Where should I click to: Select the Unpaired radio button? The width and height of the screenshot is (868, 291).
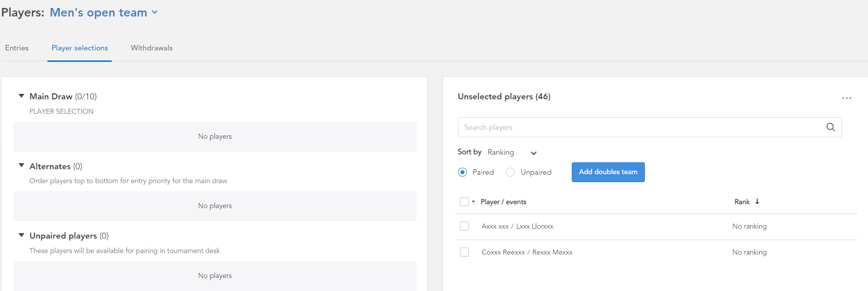point(510,172)
